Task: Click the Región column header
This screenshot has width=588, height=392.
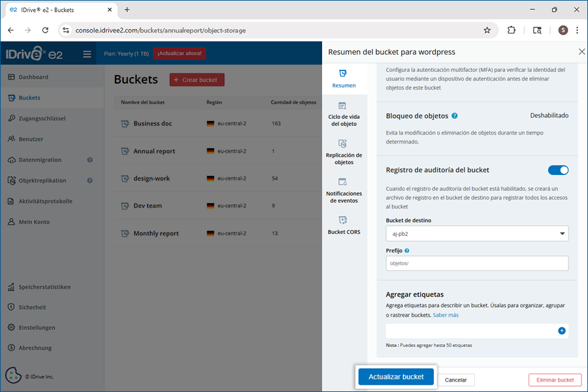Action: [x=214, y=103]
